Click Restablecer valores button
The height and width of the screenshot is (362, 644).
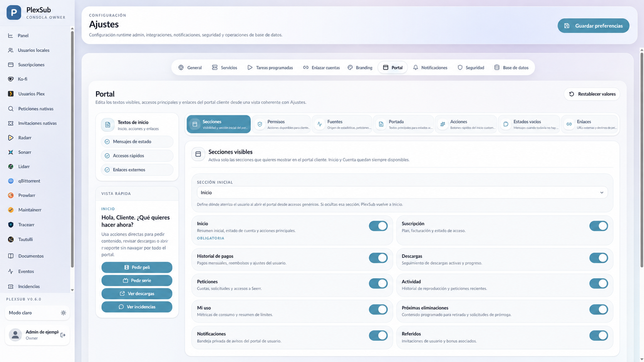click(x=592, y=94)
